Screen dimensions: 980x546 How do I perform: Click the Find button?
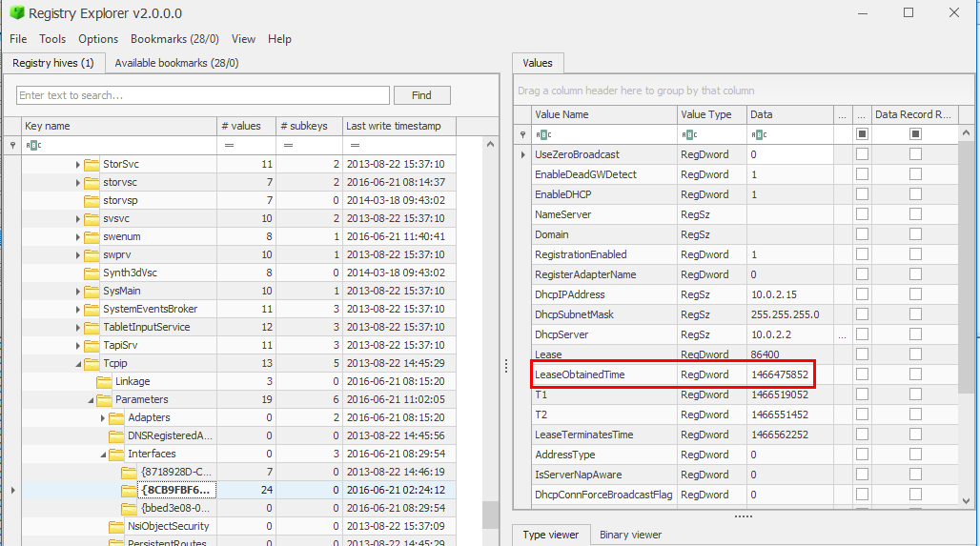pos(421,95)
